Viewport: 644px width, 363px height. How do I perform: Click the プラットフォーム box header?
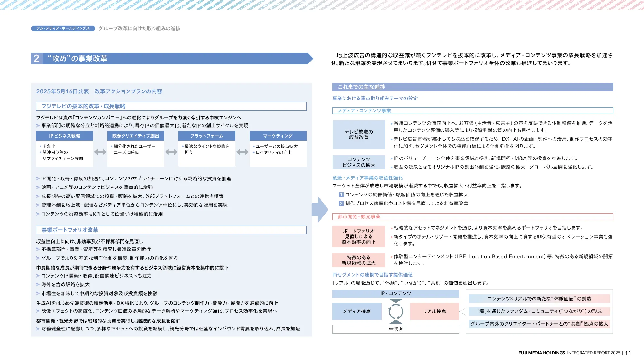coord(207,136)
